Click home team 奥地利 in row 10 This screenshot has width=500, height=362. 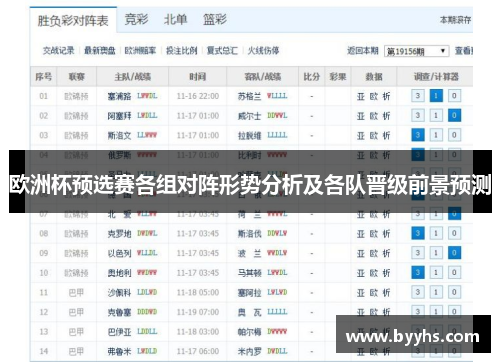click(119, 273)
